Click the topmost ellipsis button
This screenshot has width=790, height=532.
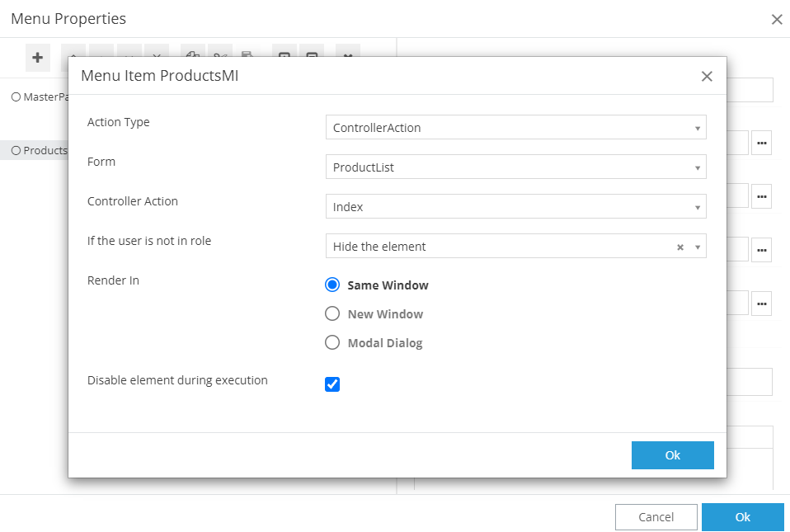point(761,143)
